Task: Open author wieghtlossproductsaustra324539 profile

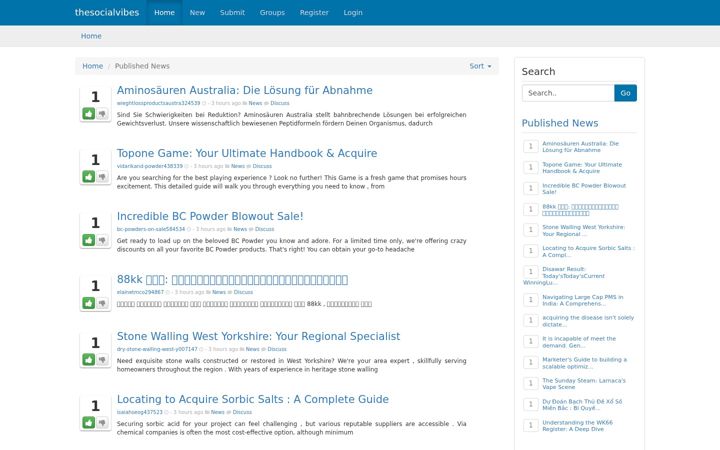Action: 158,103
